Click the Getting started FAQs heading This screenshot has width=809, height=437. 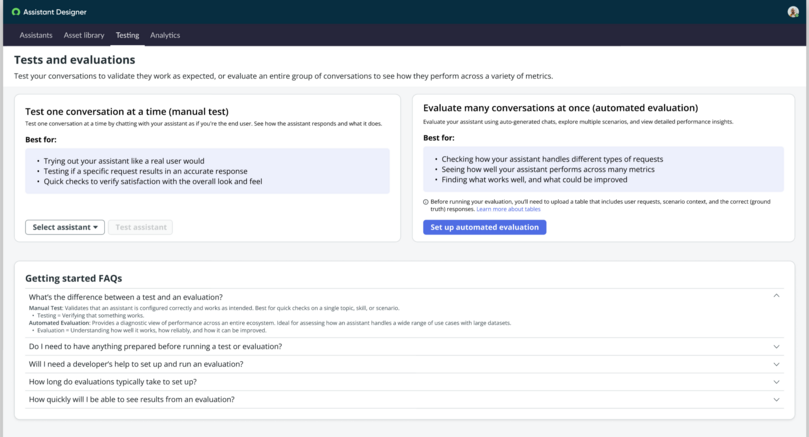pos(74,279)
